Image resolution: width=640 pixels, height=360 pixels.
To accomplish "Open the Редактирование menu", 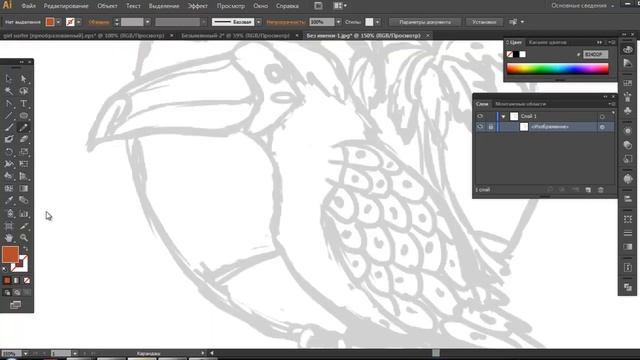I will coord(66,6).
